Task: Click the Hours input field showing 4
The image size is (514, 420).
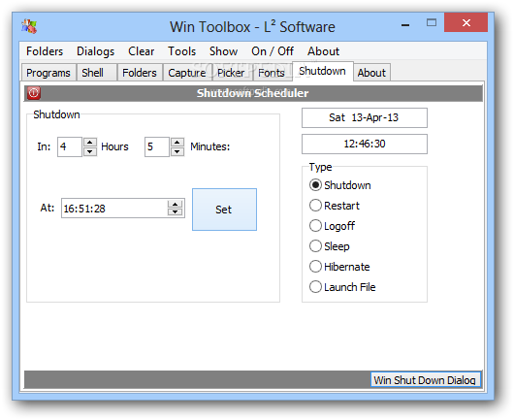Action: 70,146
